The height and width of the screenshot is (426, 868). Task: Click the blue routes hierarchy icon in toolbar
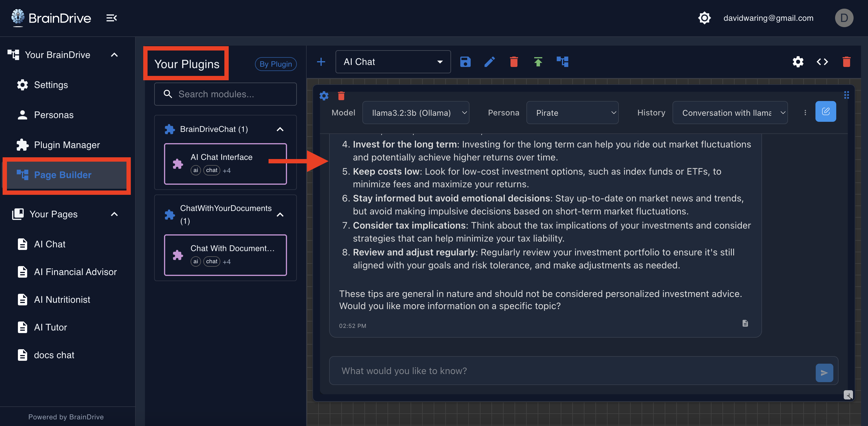point(562,62)
